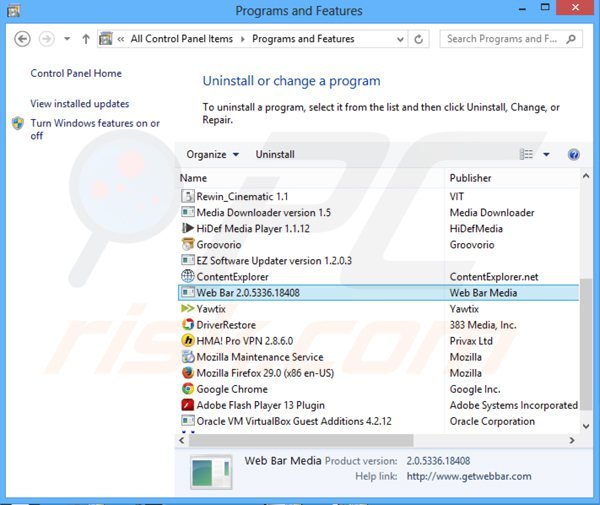Viewport: 600px width, 505px height.
Task: Select Media Downloader version 1.5 icon
Action: point(188,212)
